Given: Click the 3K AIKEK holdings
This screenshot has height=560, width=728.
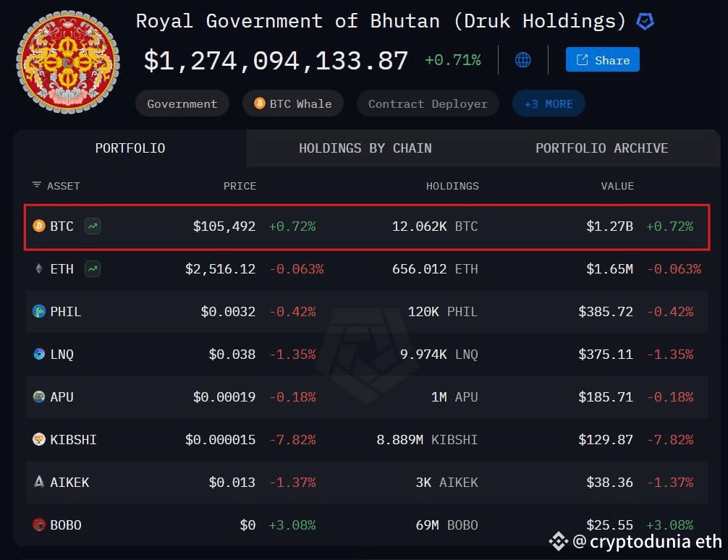Looking at the screenshot, I should 446,483.
